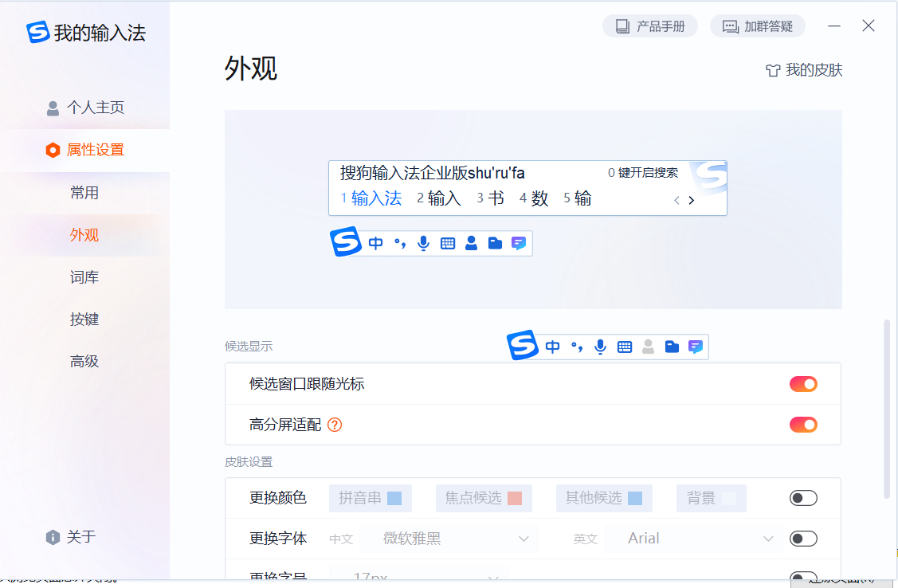Screen dimensions: 898x588
Task: Switch to the 常用 settings section
Action: [x=84, y=193]
